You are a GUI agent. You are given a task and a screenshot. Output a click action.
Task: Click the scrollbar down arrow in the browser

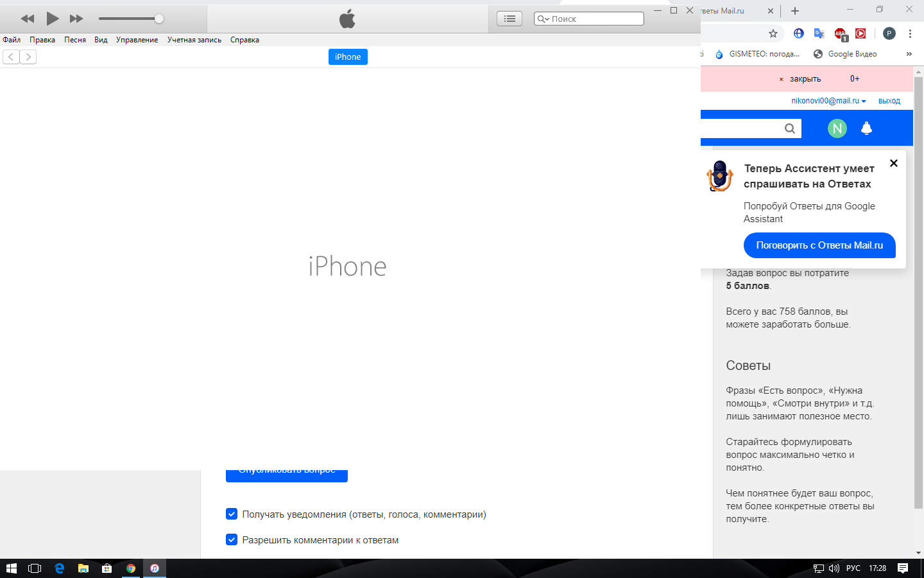coord(918,553)
